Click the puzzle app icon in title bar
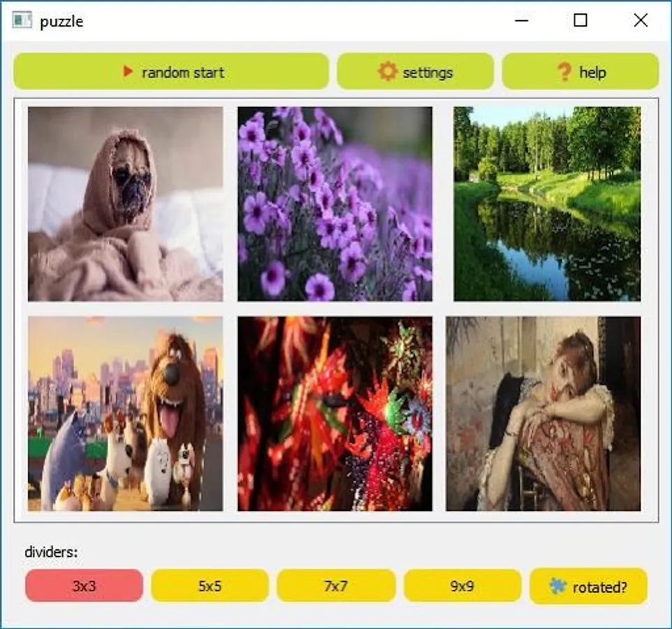The image size is (672, 629). click(x=22, y=20)
